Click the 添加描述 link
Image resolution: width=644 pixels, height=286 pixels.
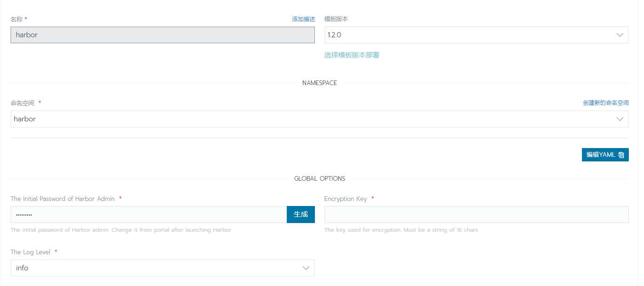[303, 19]
